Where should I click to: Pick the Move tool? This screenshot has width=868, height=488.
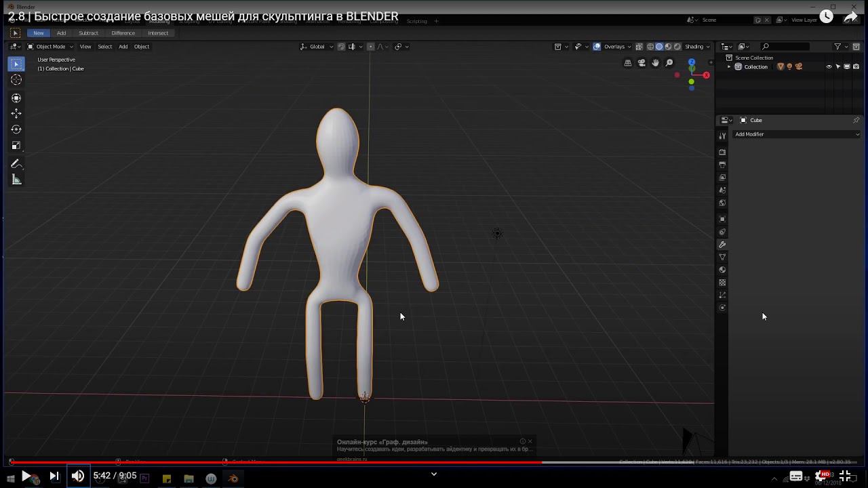pos(16,113)
